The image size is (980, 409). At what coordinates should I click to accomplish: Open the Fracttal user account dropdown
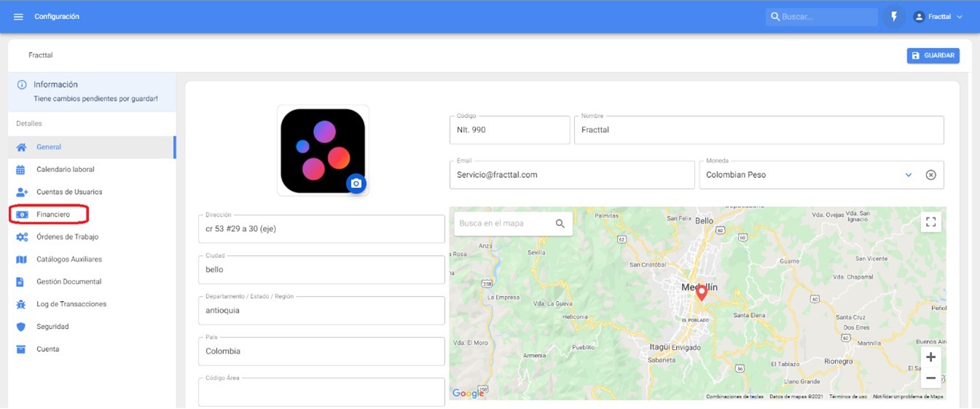(938, 17)
